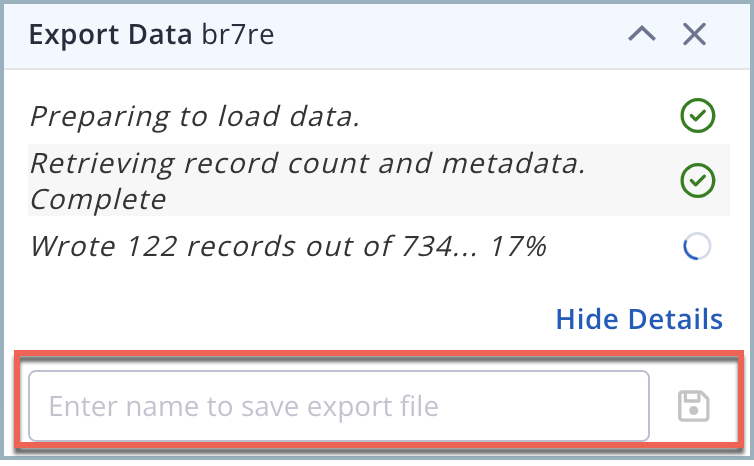
Task: Click the green checkmark beside Retrieving record count
Action: (697, 181)
